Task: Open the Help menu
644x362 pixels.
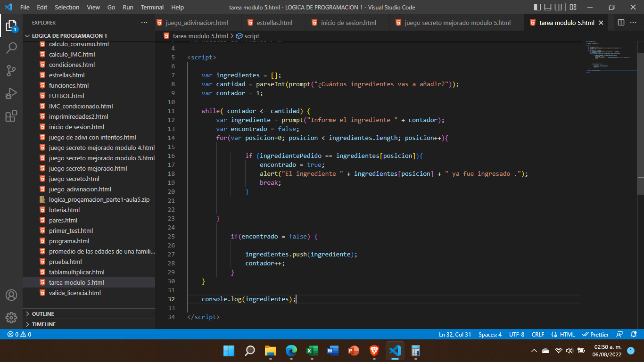Action: (178, 7)
